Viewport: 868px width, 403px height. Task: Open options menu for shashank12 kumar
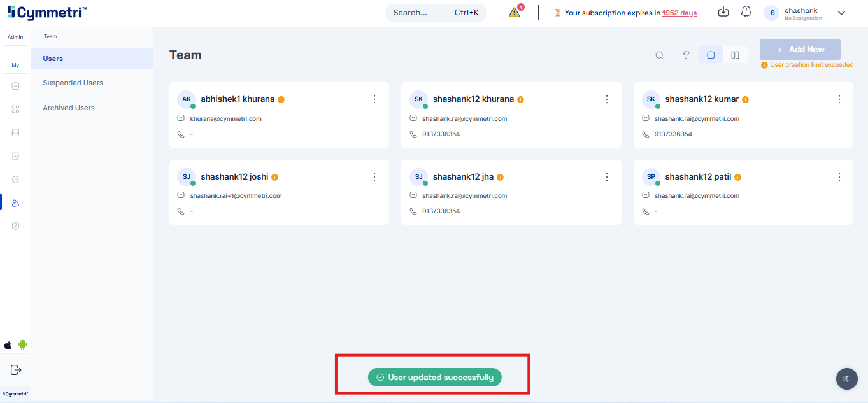coord(839,99)
